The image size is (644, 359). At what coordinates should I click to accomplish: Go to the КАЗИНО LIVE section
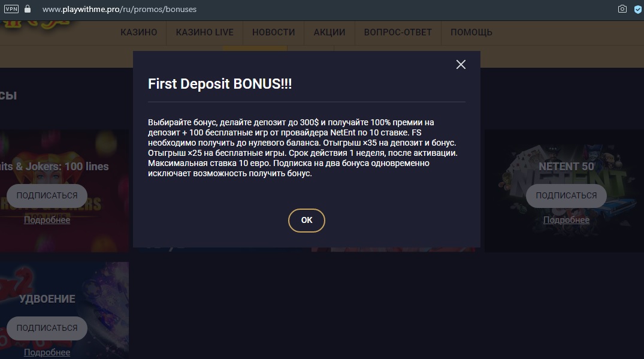(x=204, y=32)
